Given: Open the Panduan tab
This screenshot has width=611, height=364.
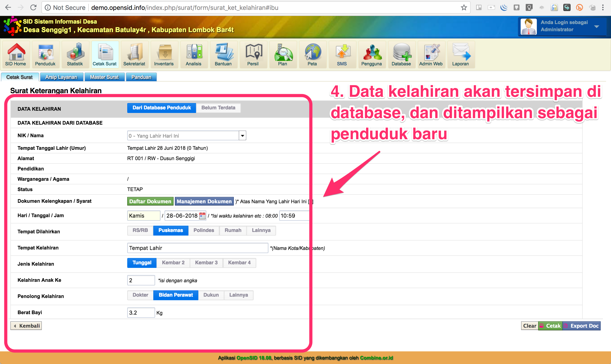Looking at the screenshot, I should 141,77.
